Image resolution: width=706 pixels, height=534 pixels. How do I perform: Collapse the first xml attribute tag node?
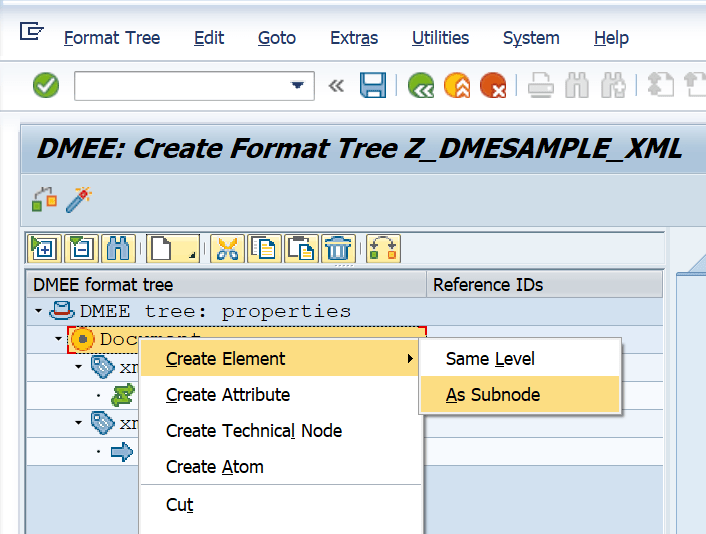pos(79,367)
